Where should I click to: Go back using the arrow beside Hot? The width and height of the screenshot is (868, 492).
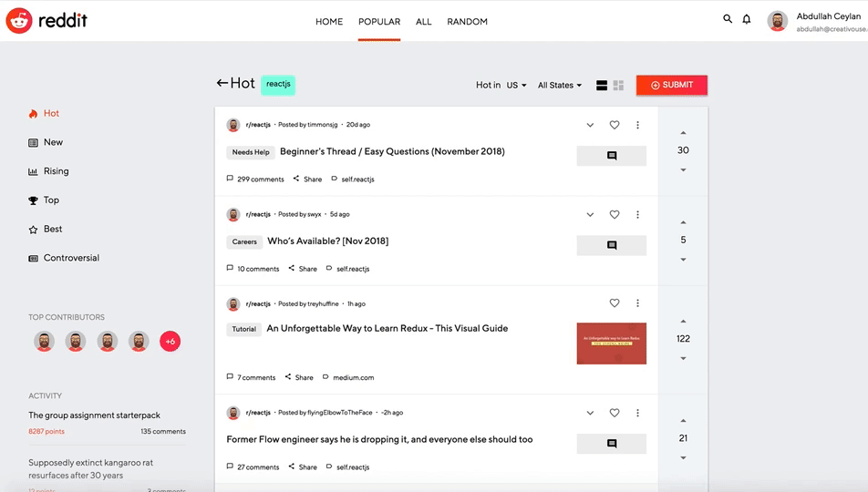[222, 83]
